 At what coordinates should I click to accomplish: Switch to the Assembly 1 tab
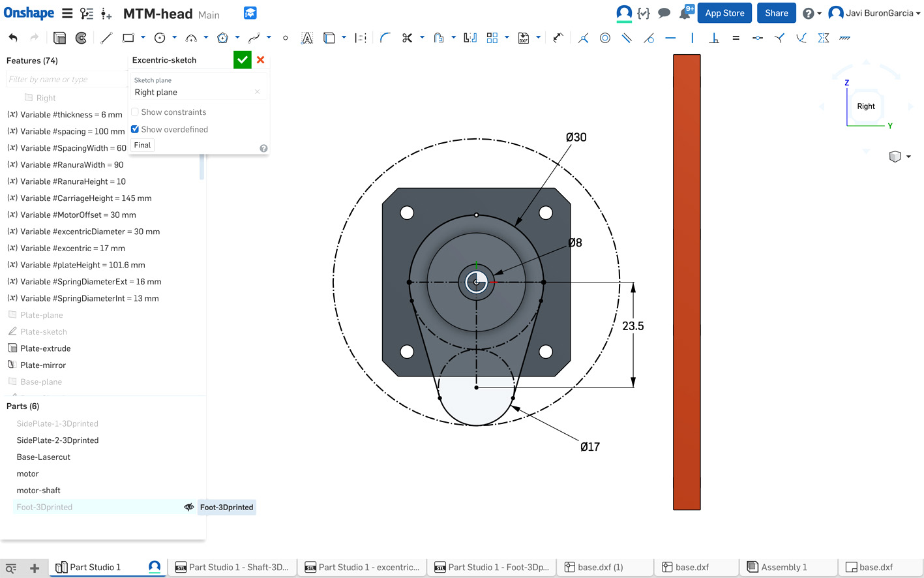[784, 567]
